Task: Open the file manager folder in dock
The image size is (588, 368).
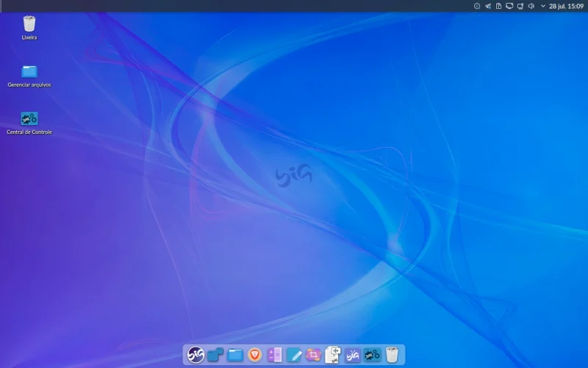Action: coord(235,355)
